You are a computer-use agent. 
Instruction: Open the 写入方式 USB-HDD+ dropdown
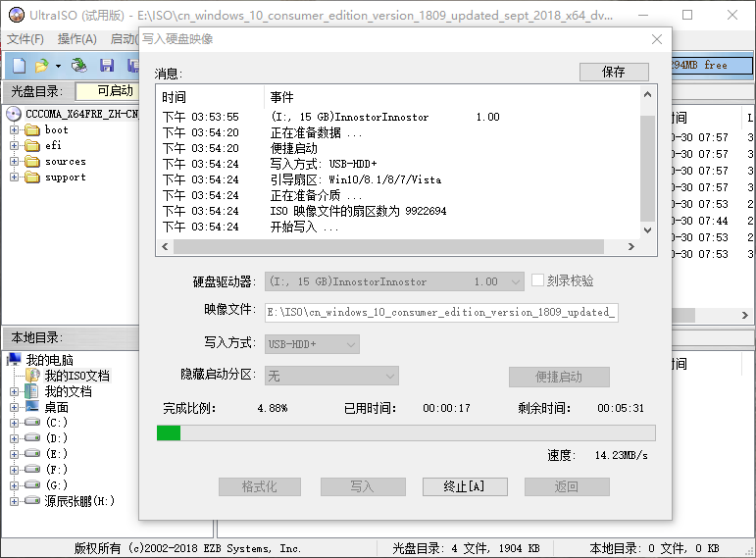(312, 344)
